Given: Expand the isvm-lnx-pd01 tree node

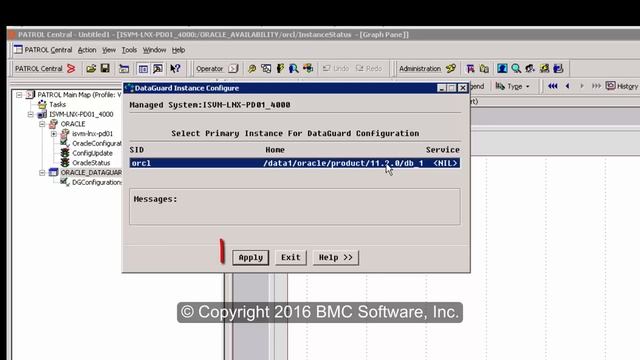Looking at the screenshot, I should click(53, 133).
